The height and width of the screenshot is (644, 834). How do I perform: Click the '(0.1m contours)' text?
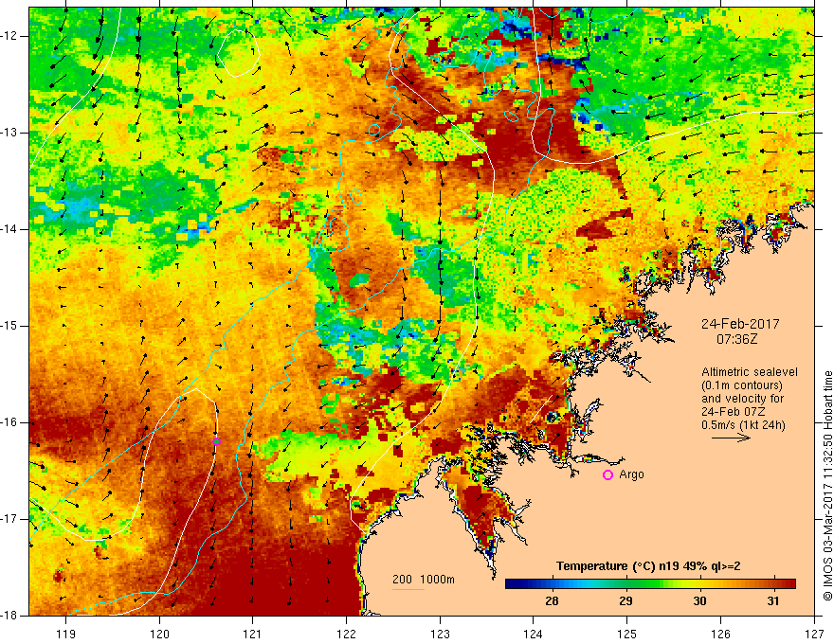pos(741,385)
